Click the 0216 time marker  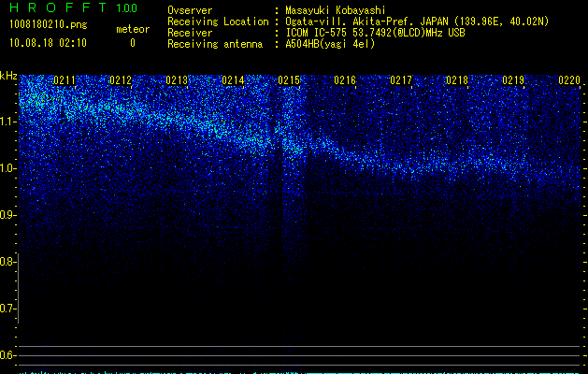pyautogui.click(x=345, y=80)
